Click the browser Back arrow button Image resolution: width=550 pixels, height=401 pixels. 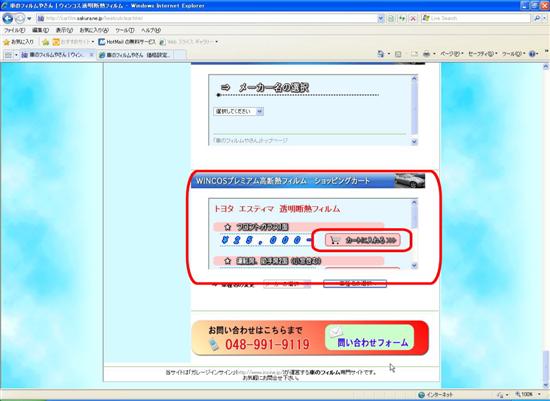pos(8,18)
